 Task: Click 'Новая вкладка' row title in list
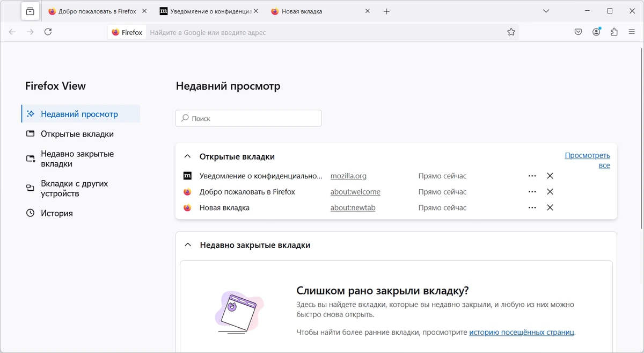(x=224, y=207)
